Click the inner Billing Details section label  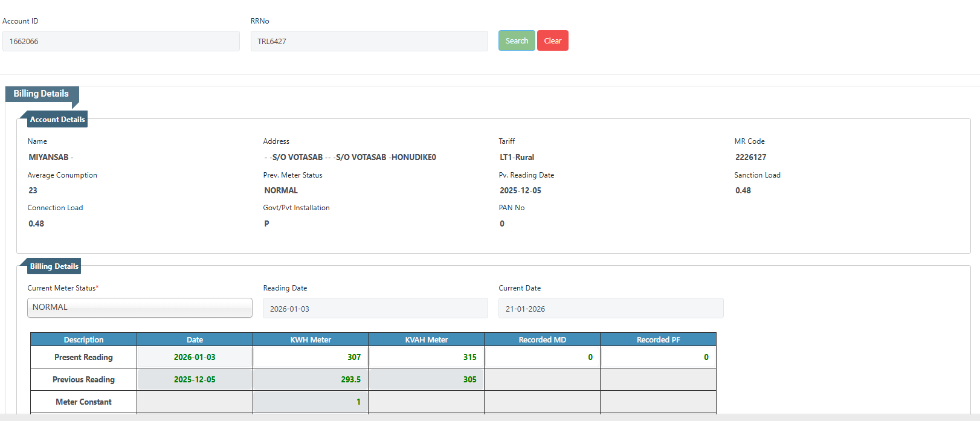coord(54,266)
